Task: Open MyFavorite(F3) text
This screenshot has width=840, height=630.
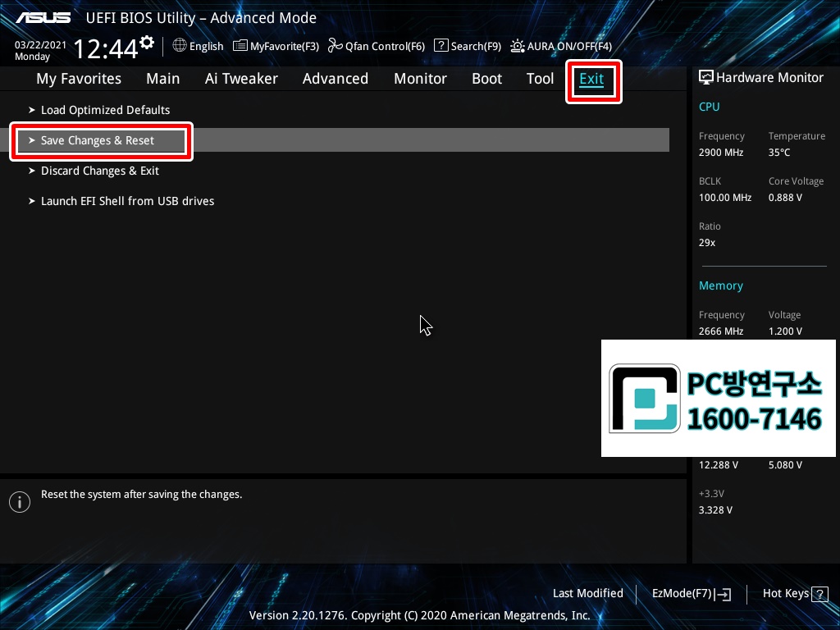Action: pos(285,47)
